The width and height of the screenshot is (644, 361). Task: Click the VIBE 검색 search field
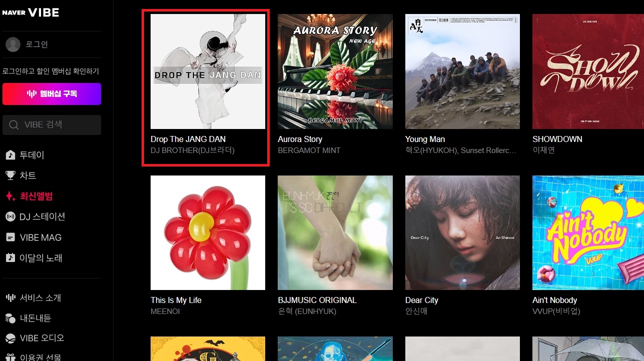[x=52, y=125]
